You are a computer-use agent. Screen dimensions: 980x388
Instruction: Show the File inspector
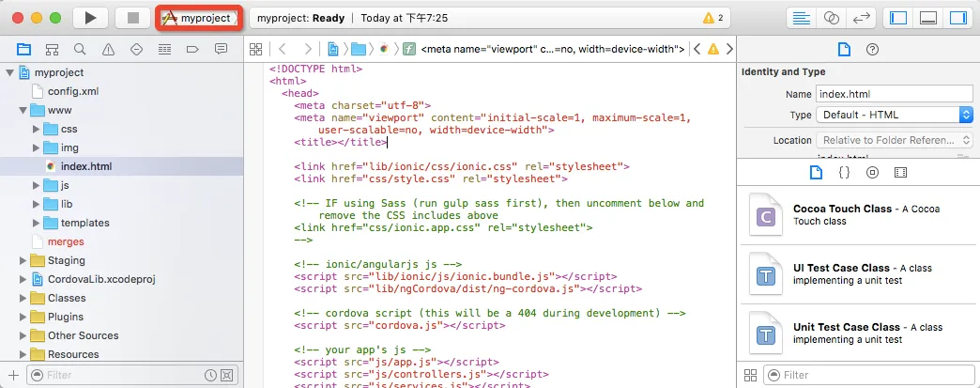tap(844, 49)
